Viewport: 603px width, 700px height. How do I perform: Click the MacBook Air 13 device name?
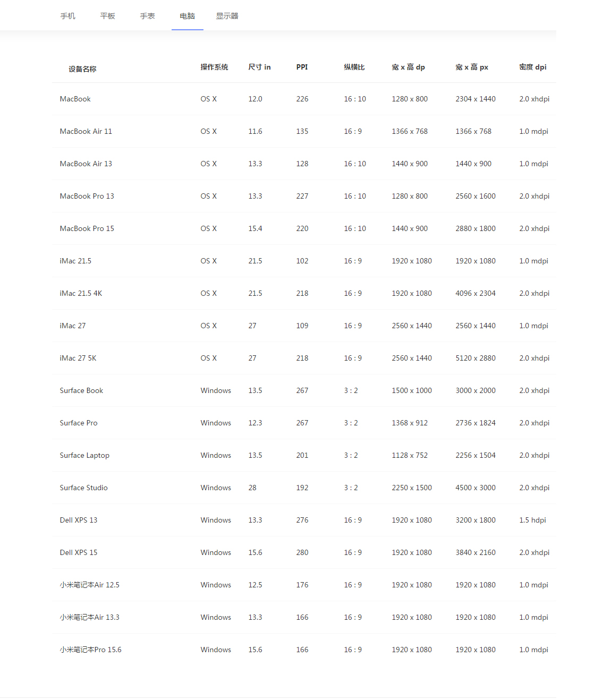pos(86,164)
